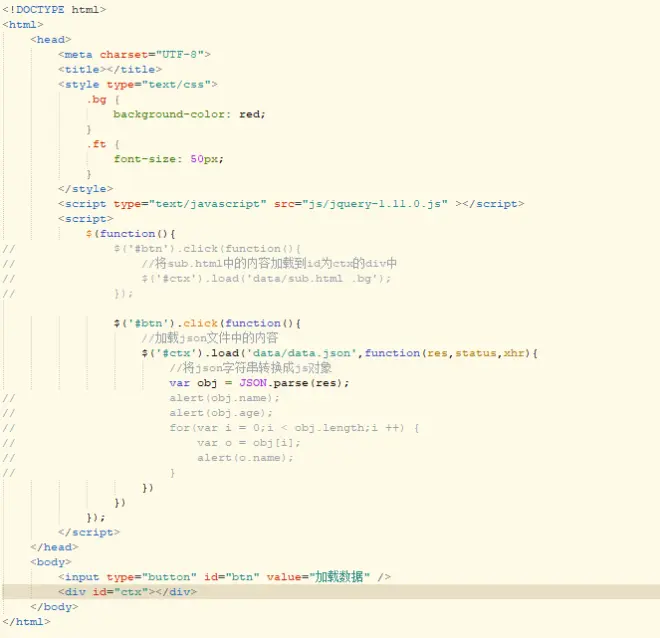Click the closing '</head>' tag
660x638 pixels.
(54, 548)
